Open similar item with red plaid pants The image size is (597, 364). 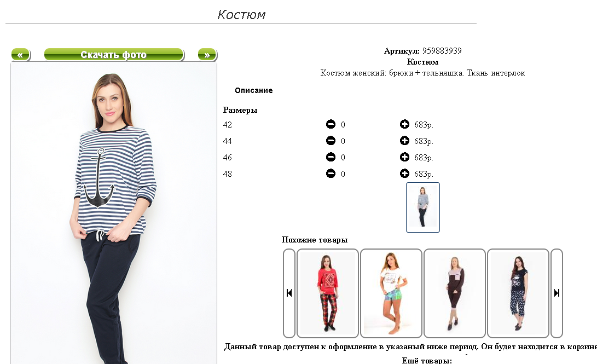tap(327, 293)
